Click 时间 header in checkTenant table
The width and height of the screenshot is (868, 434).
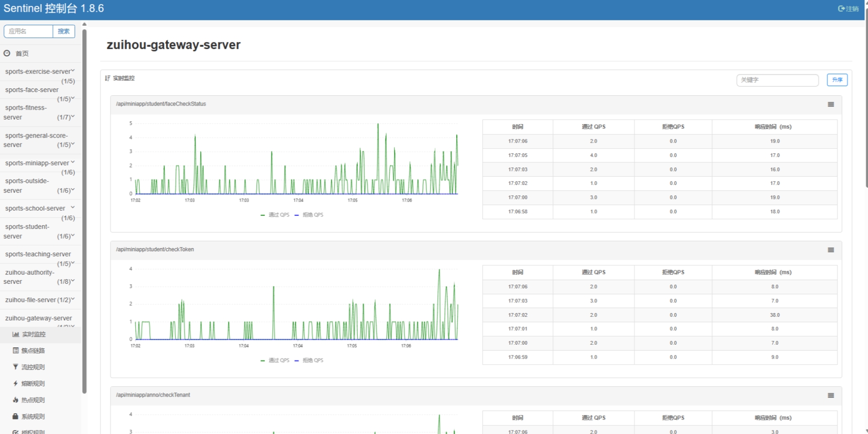click(x=517, y=418)
